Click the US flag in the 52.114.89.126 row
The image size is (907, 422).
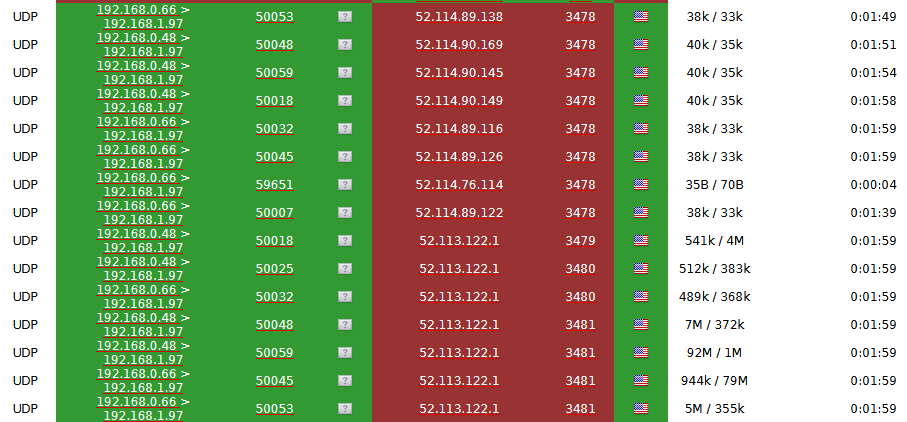tap(640, 157)
